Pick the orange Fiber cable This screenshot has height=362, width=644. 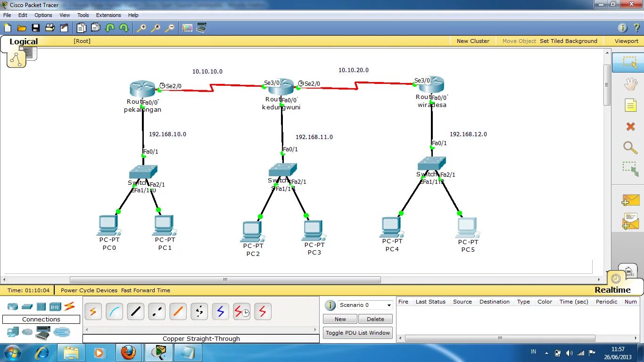pyautogui.click(x=178, y=312)
